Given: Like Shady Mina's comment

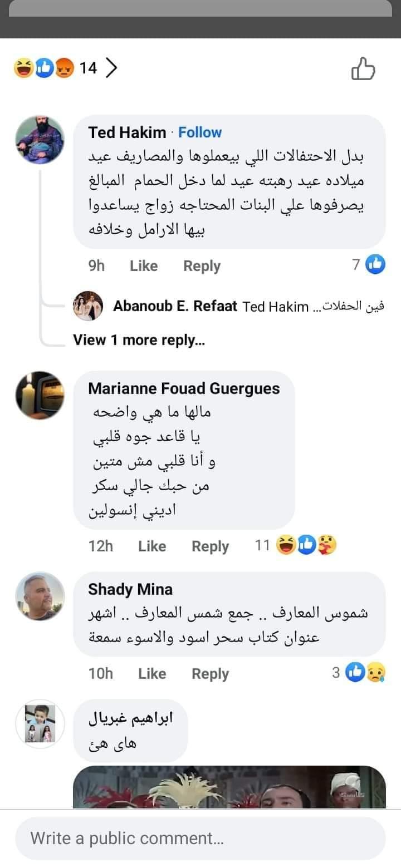Looking at the screenshot, I should point(152,674).
